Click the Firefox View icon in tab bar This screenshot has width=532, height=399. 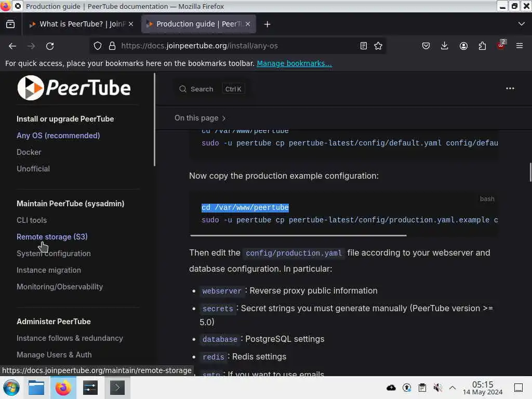click(10, 24)
